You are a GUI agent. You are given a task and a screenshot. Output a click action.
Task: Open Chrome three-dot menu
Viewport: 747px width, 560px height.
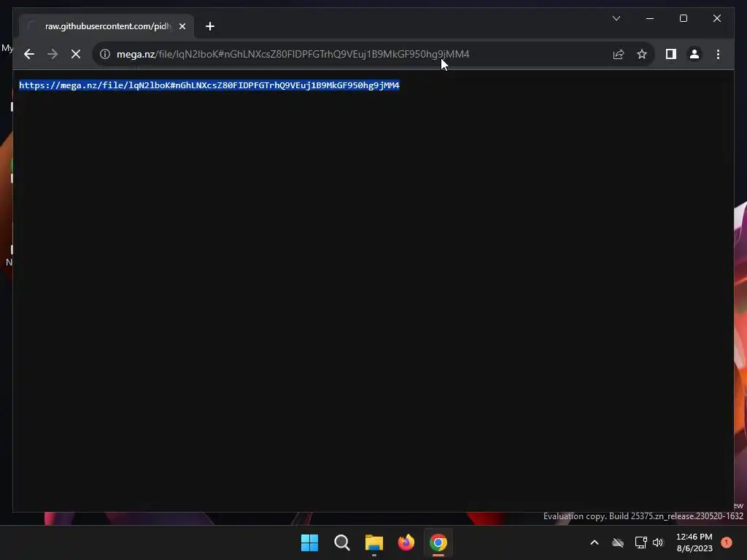pyautogui.click(x=718, y=54)
